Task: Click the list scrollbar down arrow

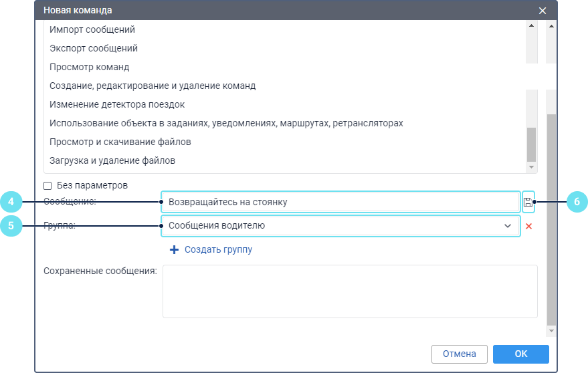Action: [x=532, y=167]
